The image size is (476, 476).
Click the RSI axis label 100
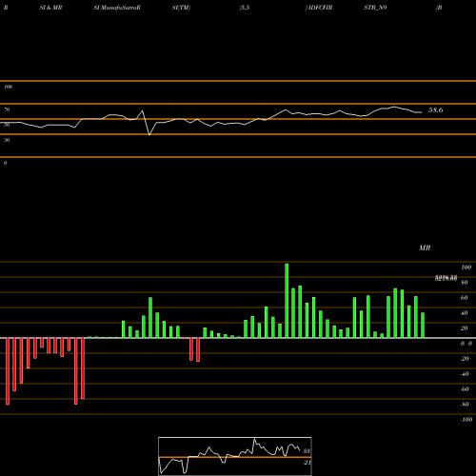point(8,87)
